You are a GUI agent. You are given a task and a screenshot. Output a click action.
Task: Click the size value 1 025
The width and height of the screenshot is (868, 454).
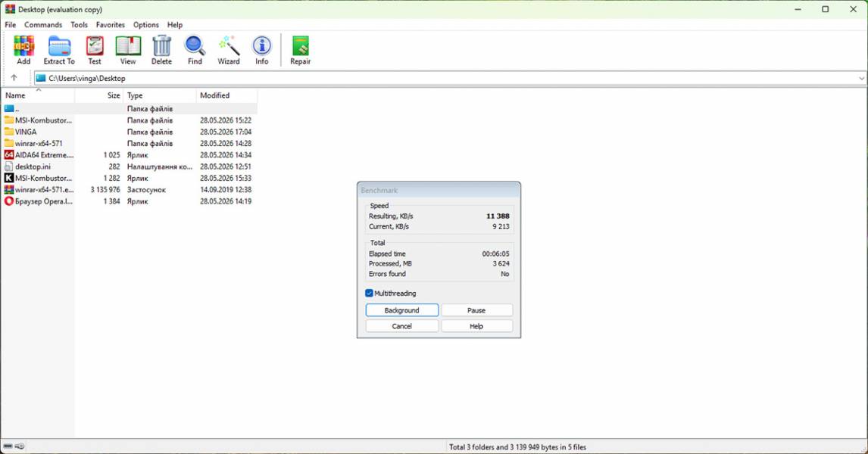tap(112, 155)
